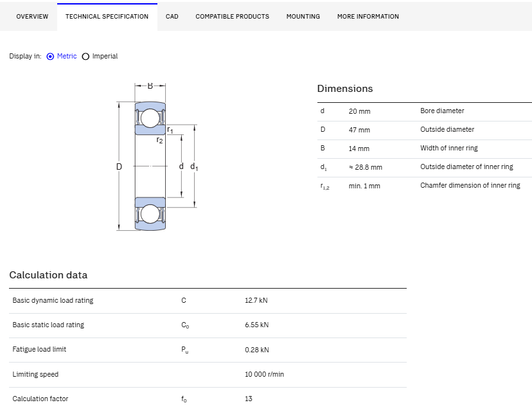The width and height of the screenshot is (532, 414).
Task: Click the 'Display in:' label
Action: click(x=25, y=57)
